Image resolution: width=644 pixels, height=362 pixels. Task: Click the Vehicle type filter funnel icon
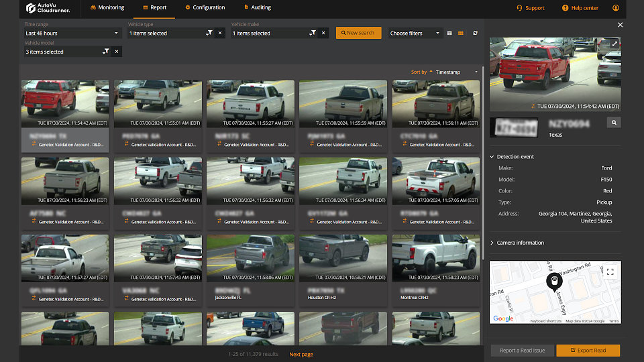coord(209,33)
